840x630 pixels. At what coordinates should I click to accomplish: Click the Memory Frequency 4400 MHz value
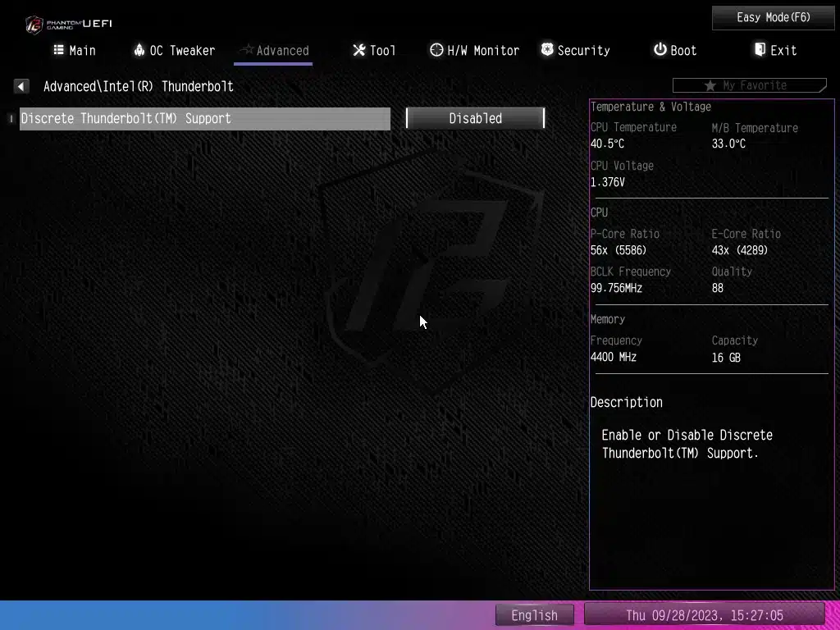pyautogui.click(x=613, y=357)
